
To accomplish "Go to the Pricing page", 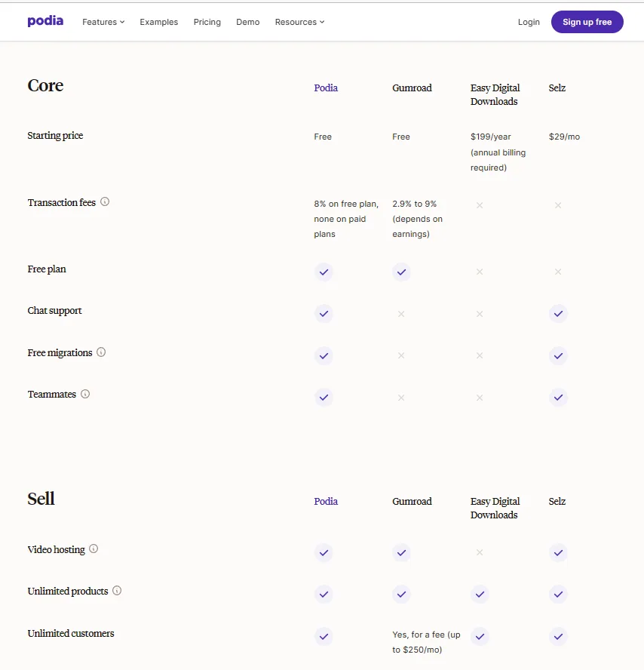I will click(x=207, y=22).
